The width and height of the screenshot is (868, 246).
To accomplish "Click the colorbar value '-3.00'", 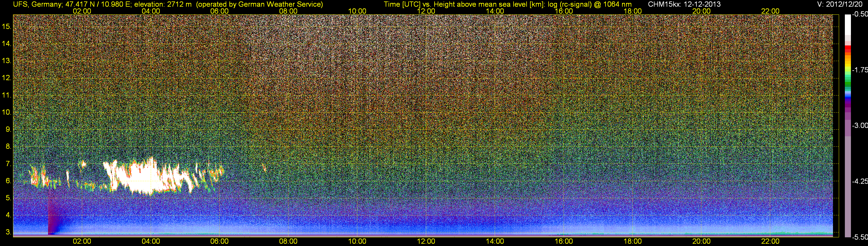I will click(860, 125).
